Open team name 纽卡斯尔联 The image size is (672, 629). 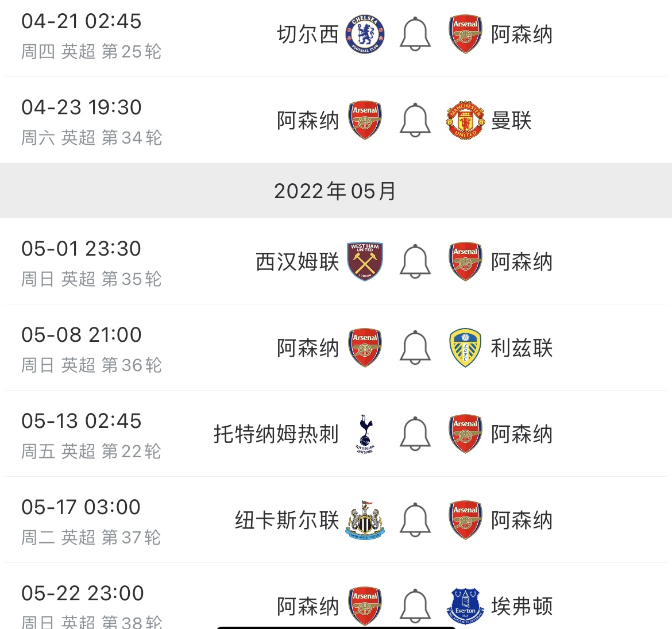pos(287,520)
